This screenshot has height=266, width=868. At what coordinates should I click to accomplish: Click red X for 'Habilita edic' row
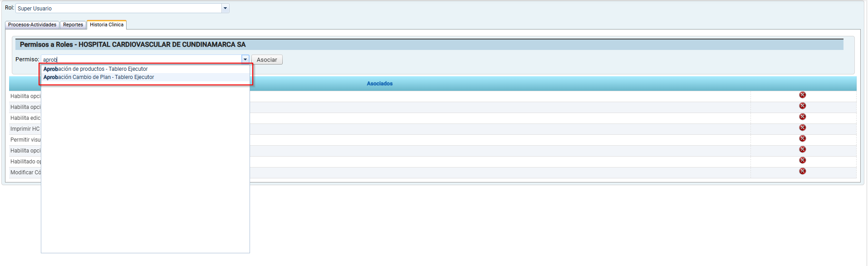click(802, 117)
